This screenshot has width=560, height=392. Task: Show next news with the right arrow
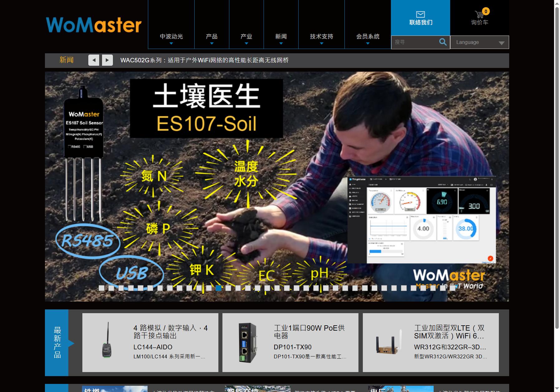click(x=107, y=60)
